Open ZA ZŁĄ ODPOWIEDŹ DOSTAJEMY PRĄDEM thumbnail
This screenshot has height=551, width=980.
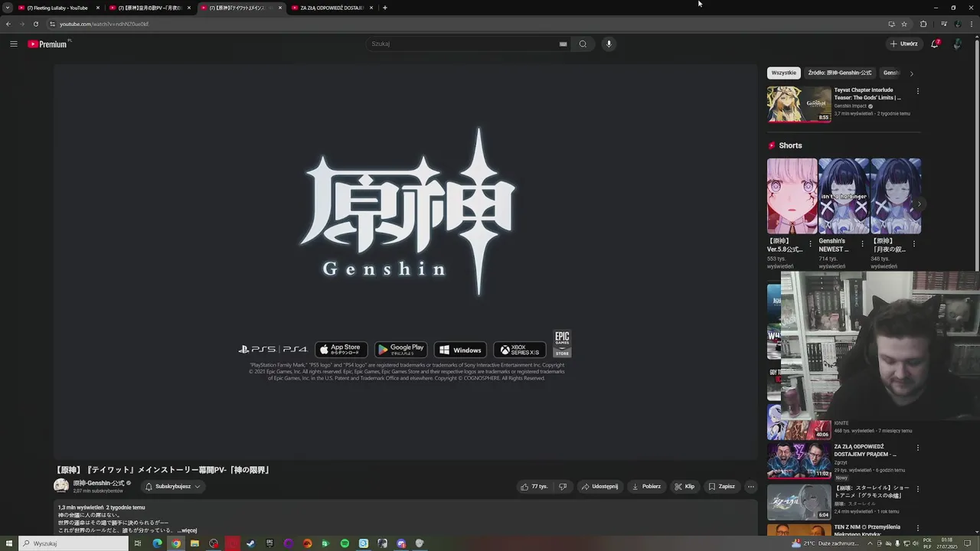pyautogui.click(x=799, y=461)
